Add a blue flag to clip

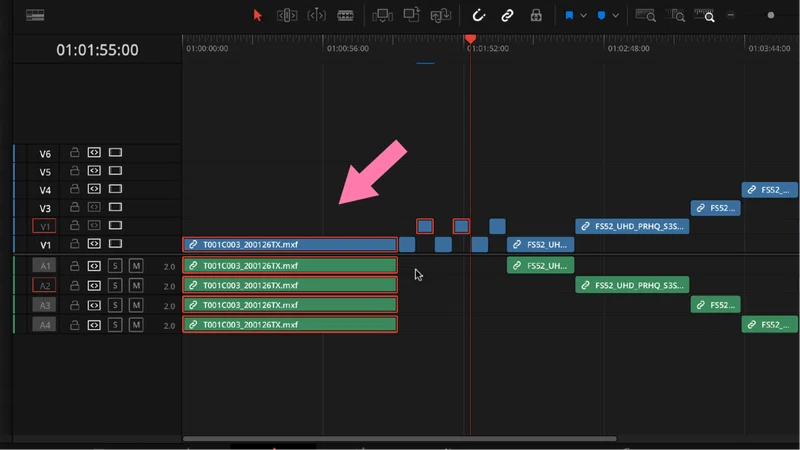(x=569, y=15)
